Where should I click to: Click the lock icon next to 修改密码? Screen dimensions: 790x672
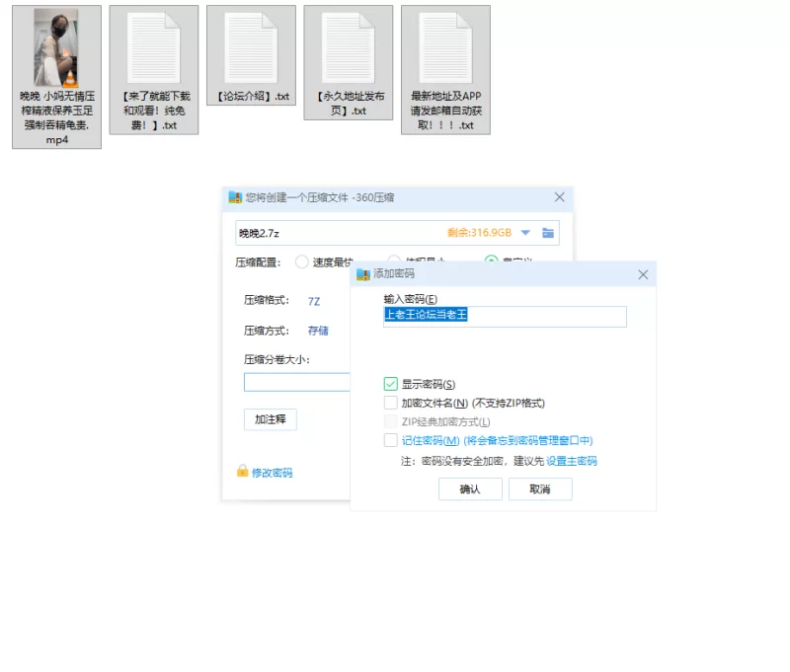[242, 472]
